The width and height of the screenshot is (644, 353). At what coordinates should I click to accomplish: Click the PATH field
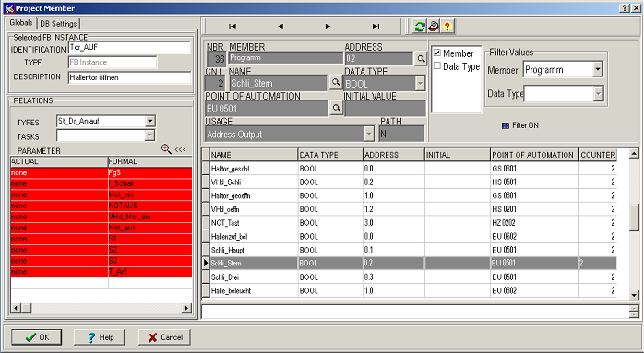(x=401, y=134)
